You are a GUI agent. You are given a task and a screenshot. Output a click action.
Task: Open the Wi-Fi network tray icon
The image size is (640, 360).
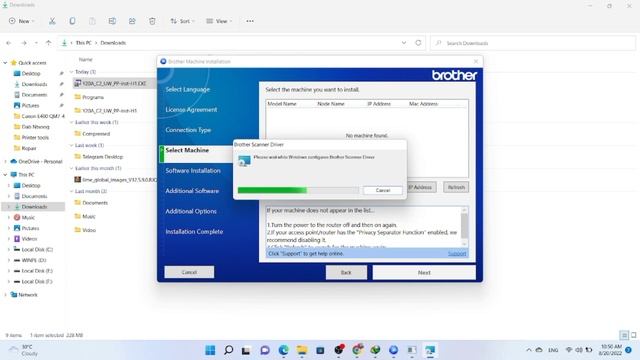click(x=569, y=350)
